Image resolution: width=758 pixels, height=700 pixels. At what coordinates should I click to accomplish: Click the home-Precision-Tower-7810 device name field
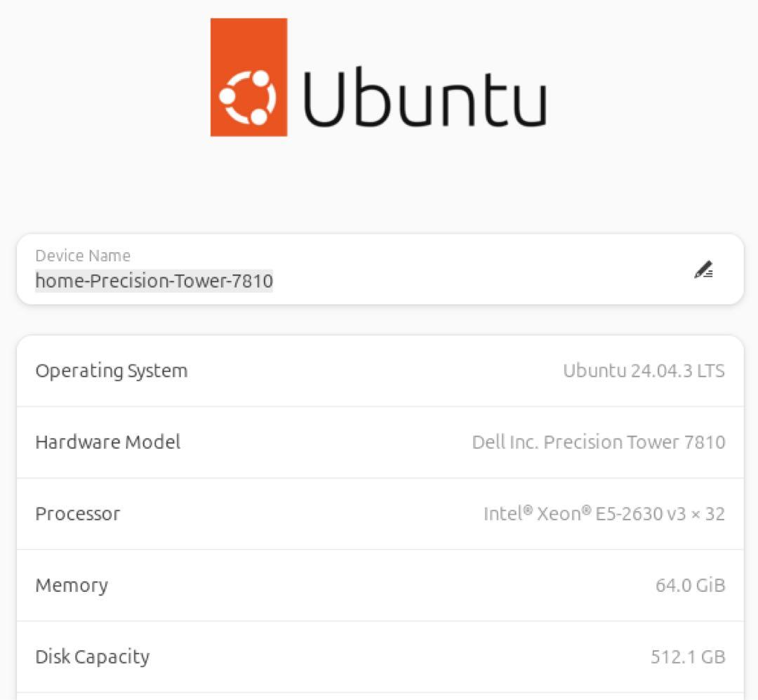[x=154, y=282]
